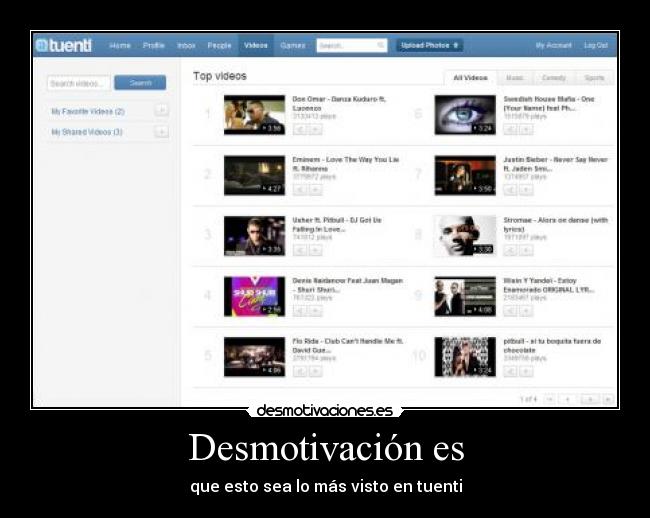Add Usher ft. Pitbull video with plus icon

coord(315,250)
